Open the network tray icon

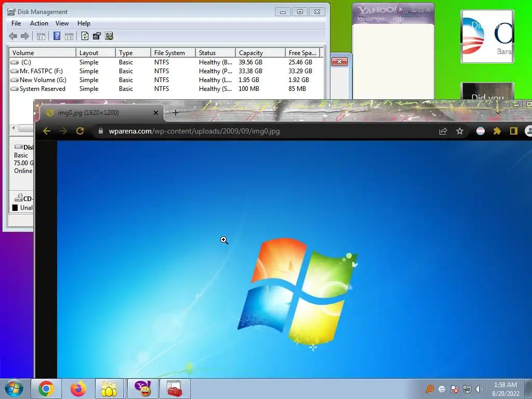(467, 389)
